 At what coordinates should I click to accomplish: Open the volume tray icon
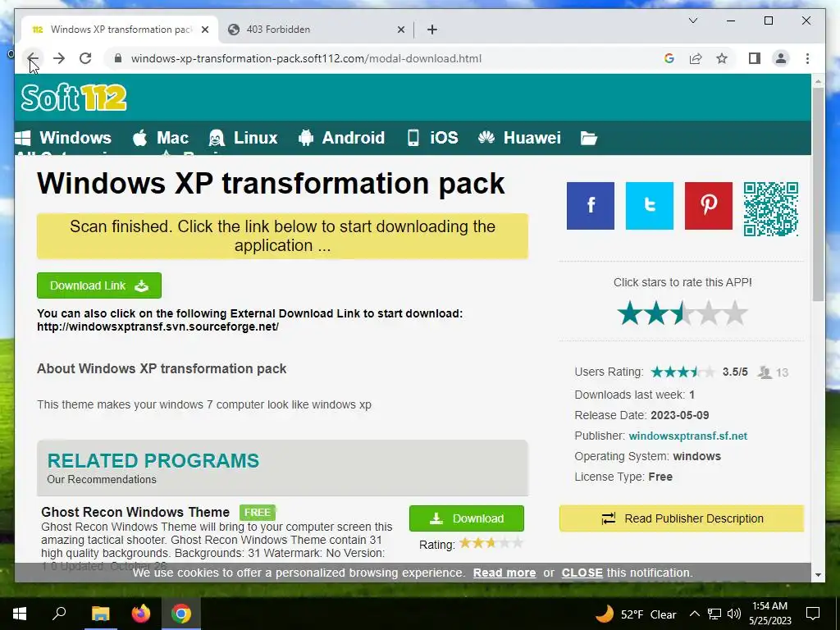point(734,614)
